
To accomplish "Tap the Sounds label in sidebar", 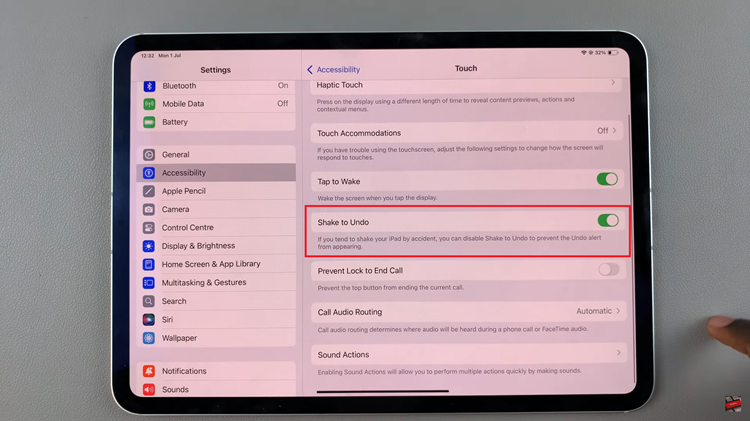I will coord(175,389).
